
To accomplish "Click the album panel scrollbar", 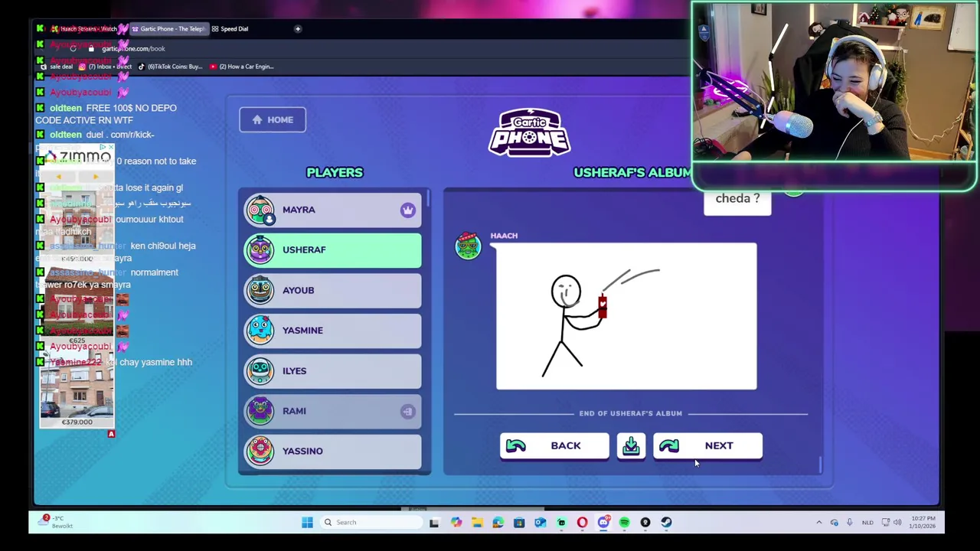I will [820, 464].
